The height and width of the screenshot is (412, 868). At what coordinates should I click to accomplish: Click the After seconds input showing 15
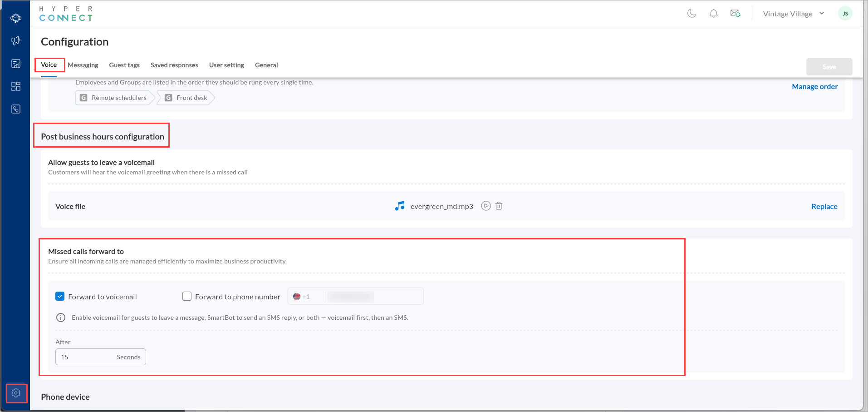coord(101,357)
